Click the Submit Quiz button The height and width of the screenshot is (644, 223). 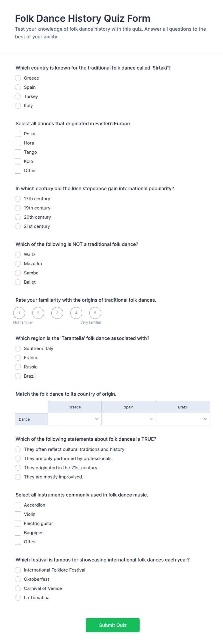[113, 625]
